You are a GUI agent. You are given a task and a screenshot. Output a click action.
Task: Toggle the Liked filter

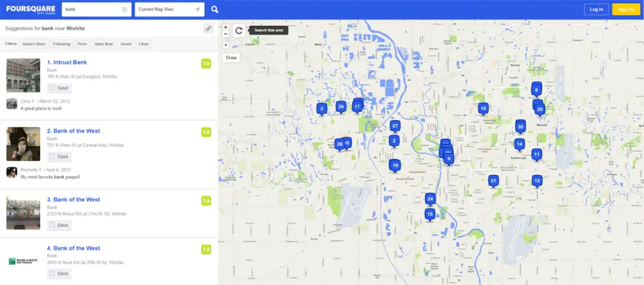coord(143,44)
